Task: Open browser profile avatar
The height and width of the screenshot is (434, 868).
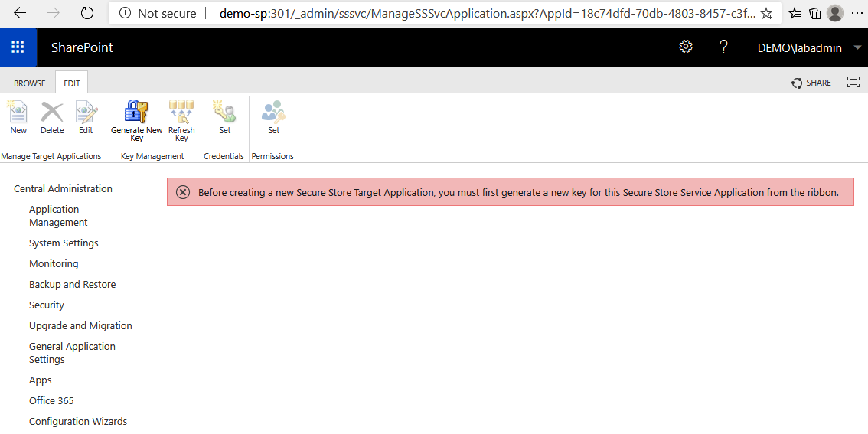Action: point(835,13)
